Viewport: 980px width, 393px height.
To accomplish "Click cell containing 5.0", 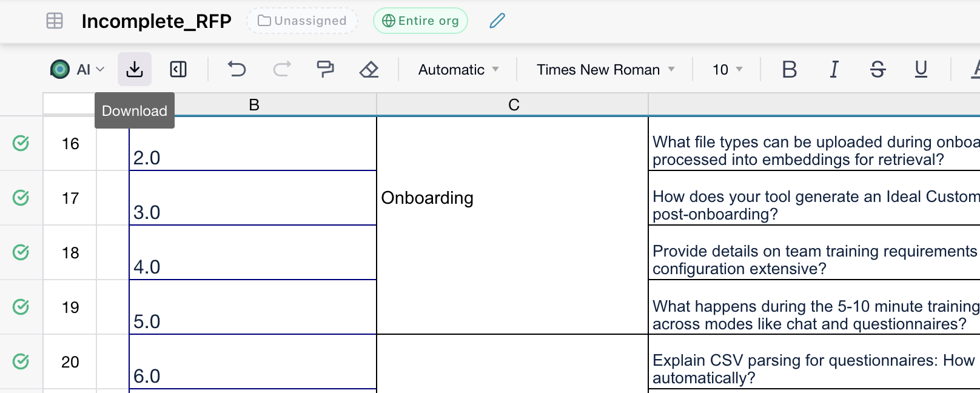I will [x=253, y=307].
